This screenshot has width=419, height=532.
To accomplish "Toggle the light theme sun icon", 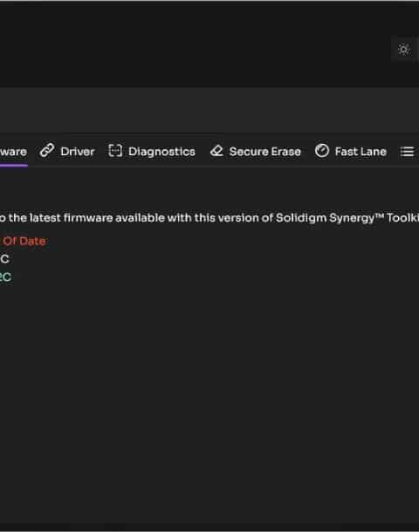I will 403,50.
